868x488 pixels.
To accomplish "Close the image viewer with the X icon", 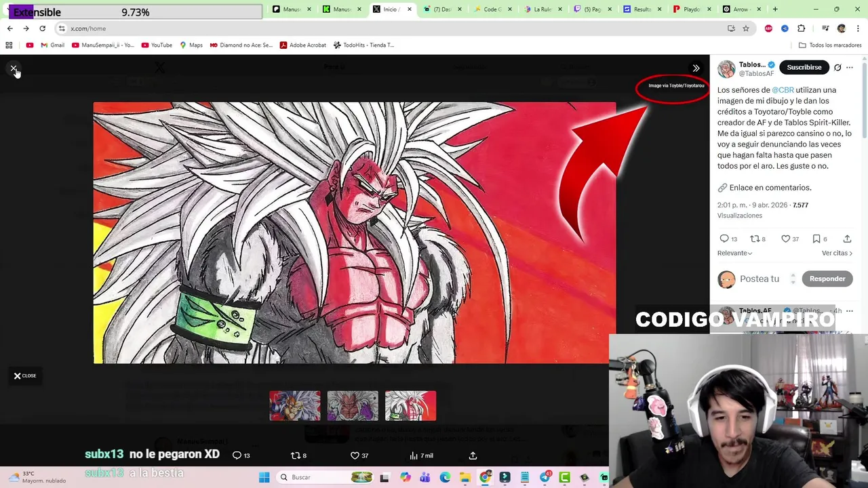I will click(x=14, y=68).
